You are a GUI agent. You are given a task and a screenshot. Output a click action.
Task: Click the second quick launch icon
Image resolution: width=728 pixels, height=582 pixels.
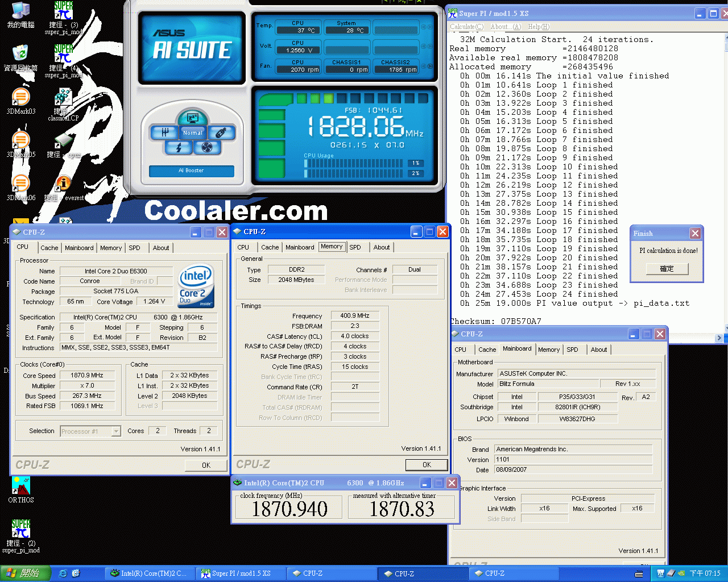pyautogui.click(x=76, y=573)
